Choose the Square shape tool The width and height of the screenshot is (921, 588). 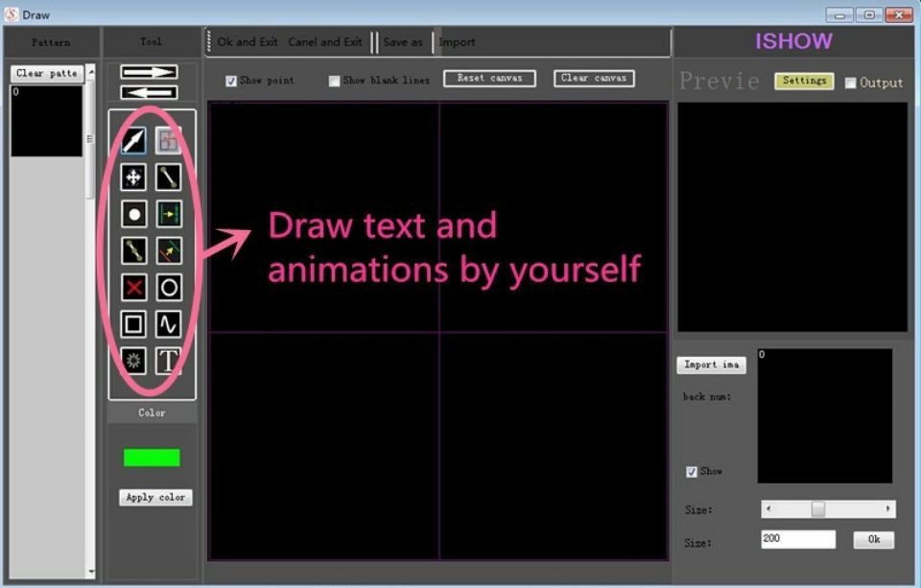point(132,324)
